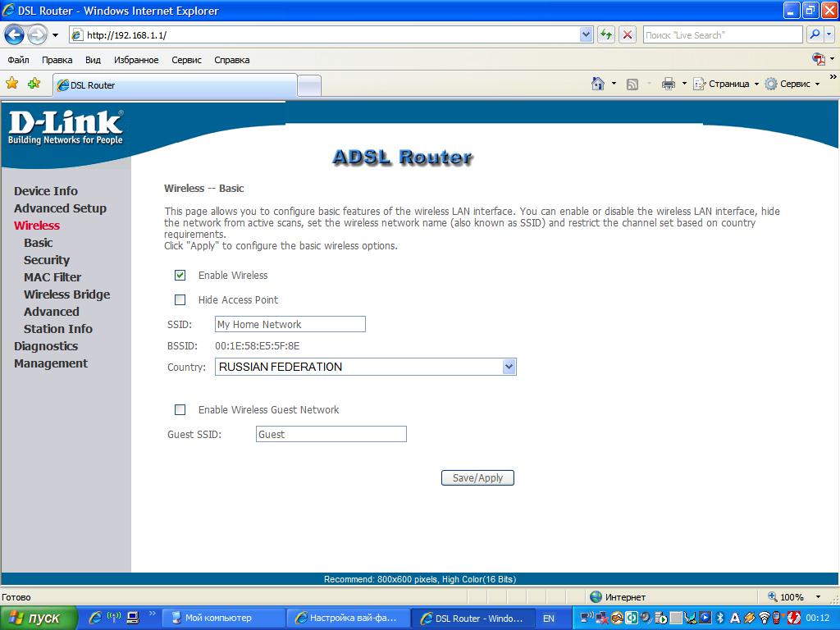The image size is (840, 630).
Task: Open the Wireless Bridge submenu item
Action: (x=67, y=294)
